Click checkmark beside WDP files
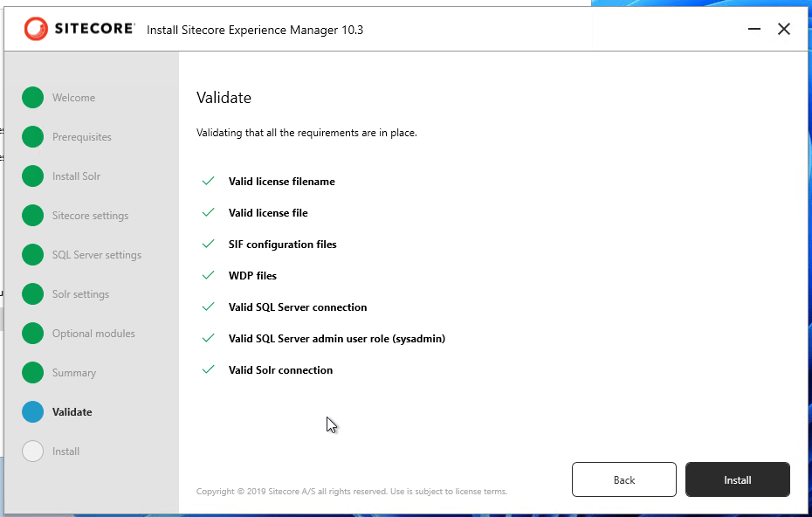 coord(209,276)
